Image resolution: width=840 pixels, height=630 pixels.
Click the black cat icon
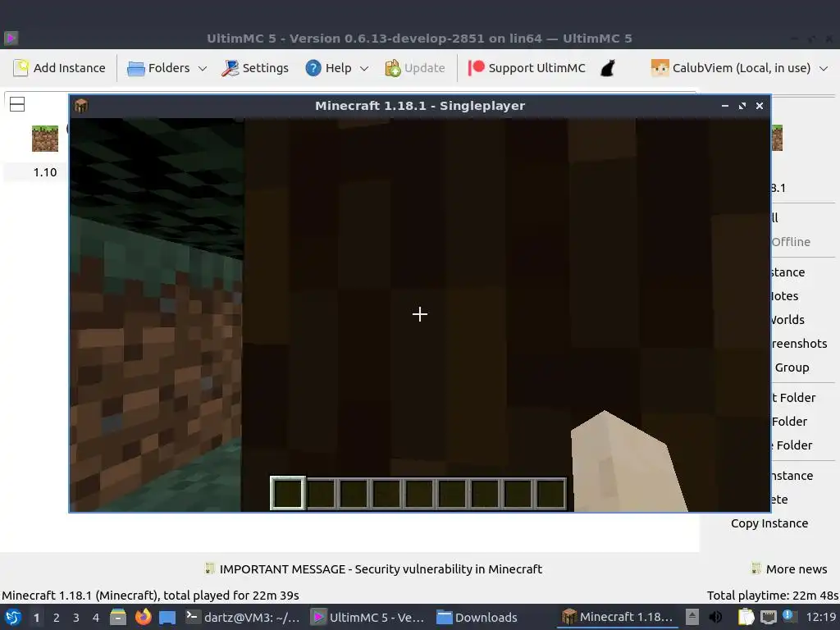point(608,68)
